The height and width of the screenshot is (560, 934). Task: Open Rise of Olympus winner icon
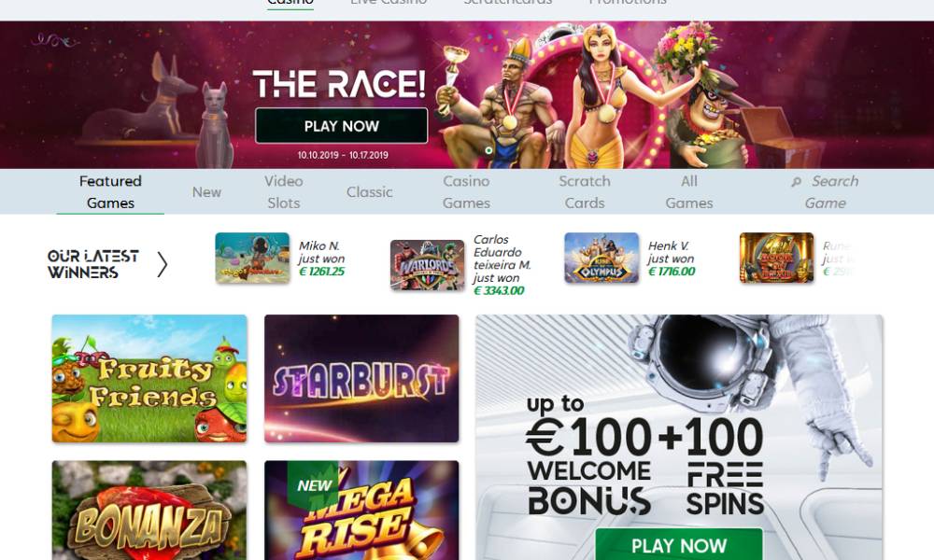(x=601, y=258)
